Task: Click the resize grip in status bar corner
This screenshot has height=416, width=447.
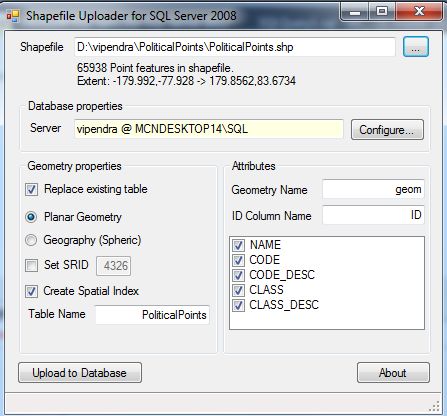Action: (x=434, y=406)
